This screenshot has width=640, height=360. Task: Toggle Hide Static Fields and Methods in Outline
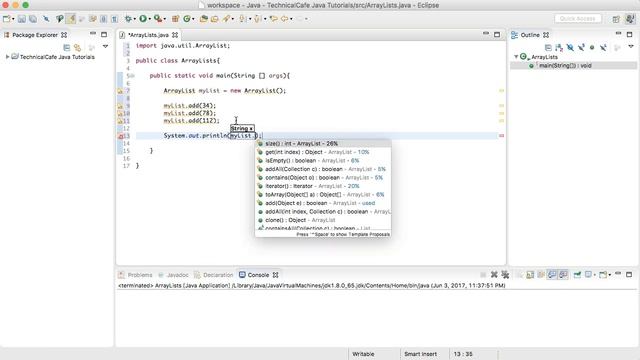point(581,48)
